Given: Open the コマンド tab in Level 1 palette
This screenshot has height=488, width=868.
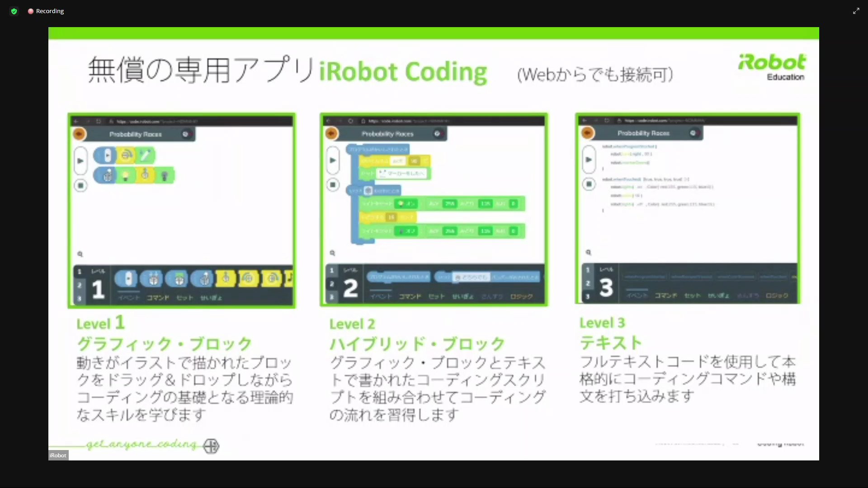Looking at the screenshot, I should 158,298.
